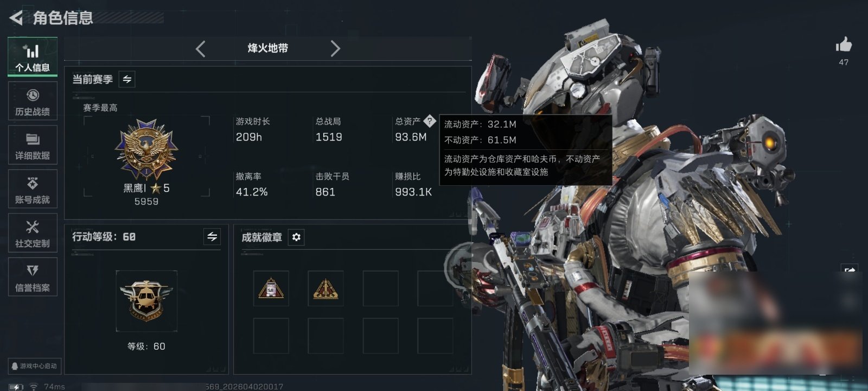Switch to previous mode with left chevron
This screenshot has height=391, width=868.
(201, 49)
